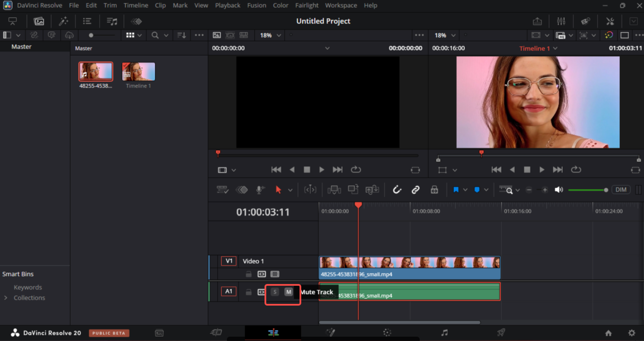The image size is (644, 341).
Task: Click the green volume slider
Action: [x=588, y=190]
